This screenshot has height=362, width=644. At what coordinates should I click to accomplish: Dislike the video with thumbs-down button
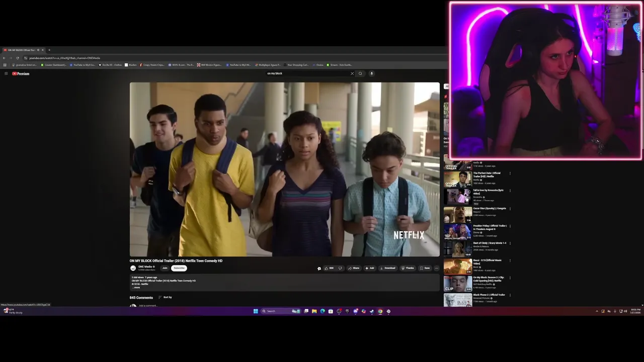tap(340, 268)
